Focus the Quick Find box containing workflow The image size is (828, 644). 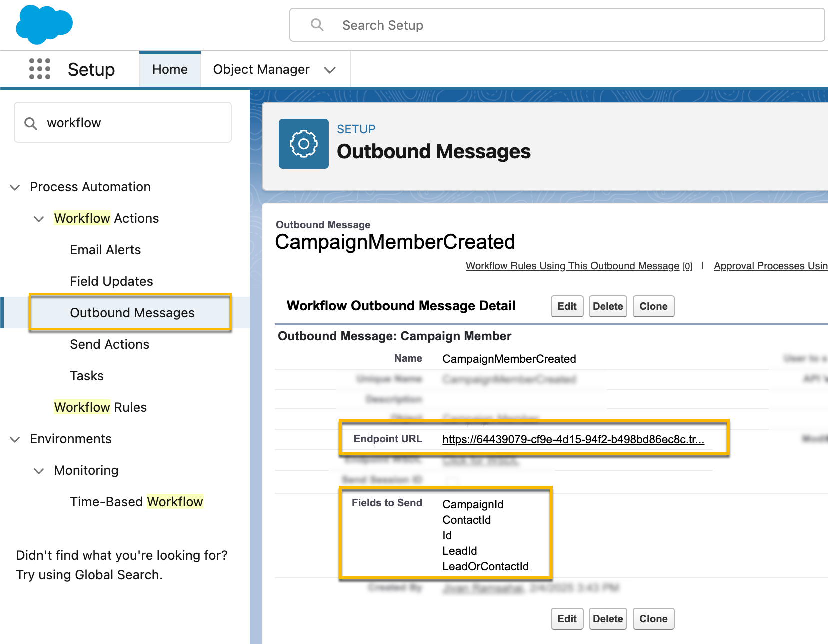click(x=123, y=123)
